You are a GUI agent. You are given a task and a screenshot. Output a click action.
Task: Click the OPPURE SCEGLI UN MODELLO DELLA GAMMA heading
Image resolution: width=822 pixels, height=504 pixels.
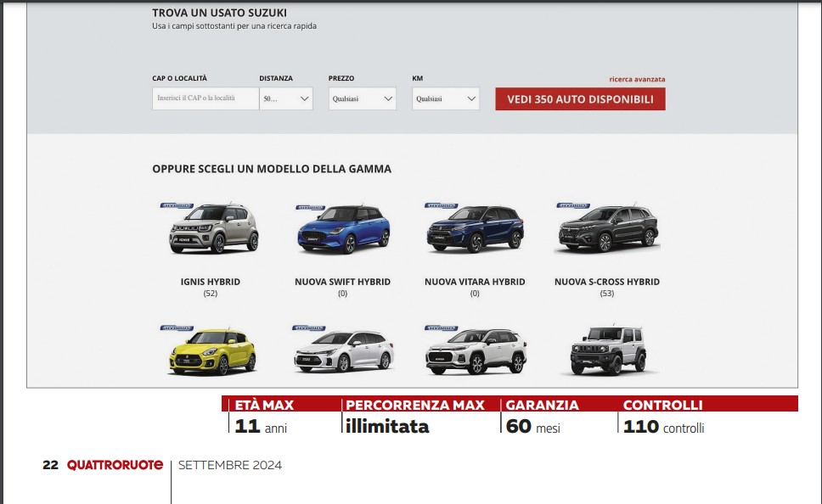click(x=272, y=169)
